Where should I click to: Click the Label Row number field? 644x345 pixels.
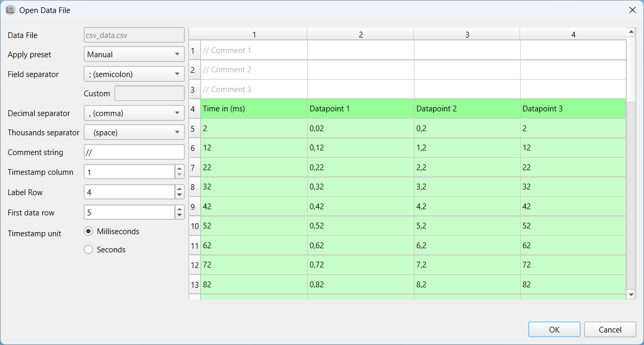click(129, 192)
